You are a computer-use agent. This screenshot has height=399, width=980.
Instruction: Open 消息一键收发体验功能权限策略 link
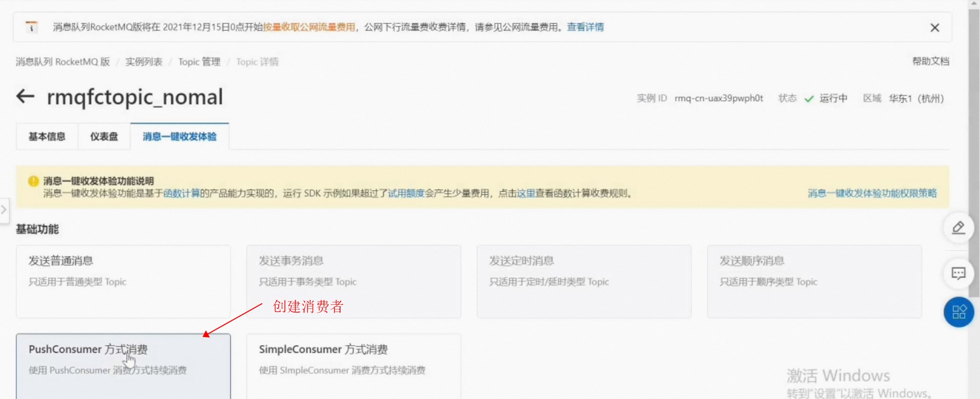tap(872, 193)
